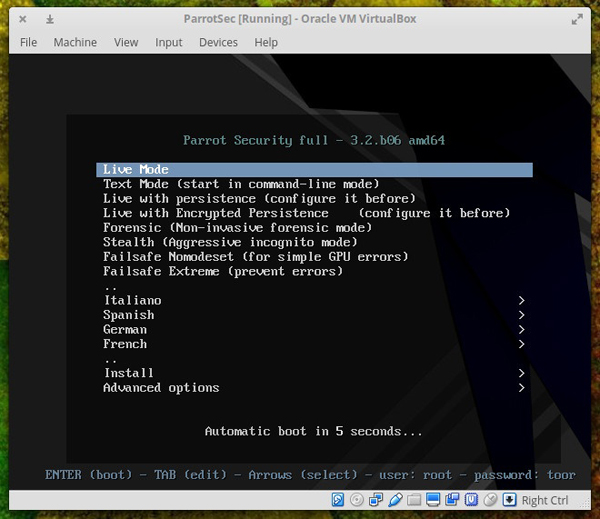Screen dimensions: 600x519
Task: Click the keyboard capture arrow icon
Action: tap(509, 500)
